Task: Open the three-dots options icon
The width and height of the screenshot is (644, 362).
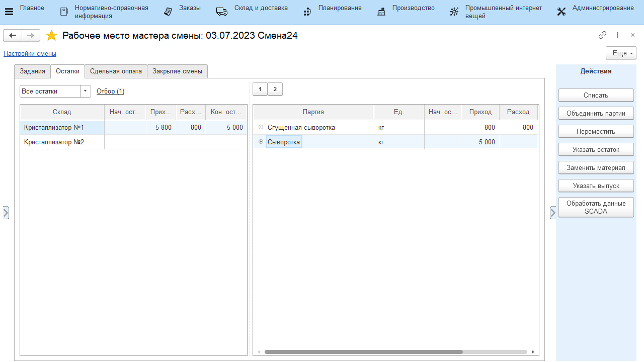Action: [x=617, y=35]
